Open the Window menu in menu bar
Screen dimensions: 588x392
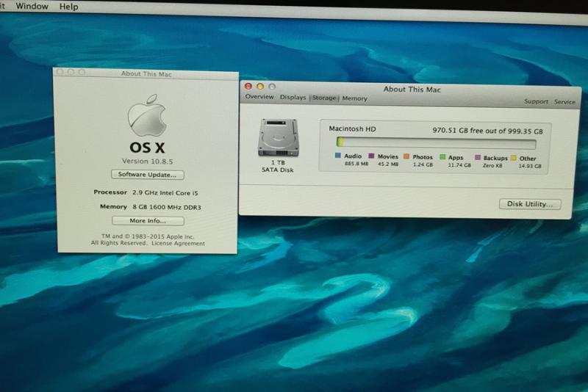tap(32, 7)
